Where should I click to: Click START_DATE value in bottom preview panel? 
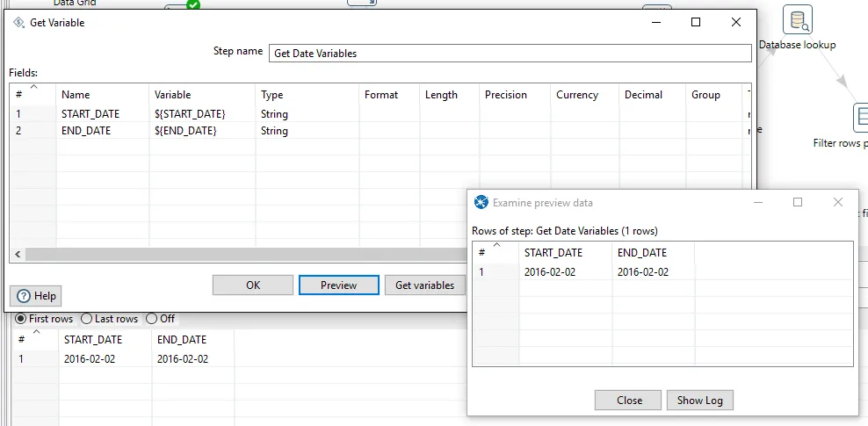click(105, 358)
